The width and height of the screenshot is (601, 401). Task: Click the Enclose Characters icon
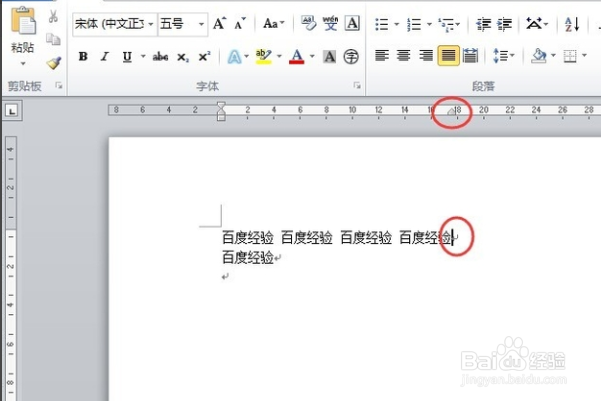click(x=351, y=57)
